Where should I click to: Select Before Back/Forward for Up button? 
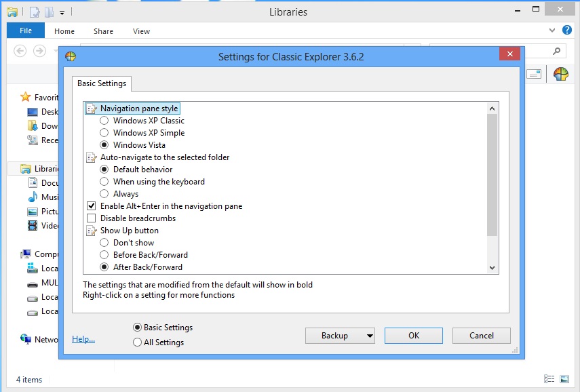click(x=104, y=255)
